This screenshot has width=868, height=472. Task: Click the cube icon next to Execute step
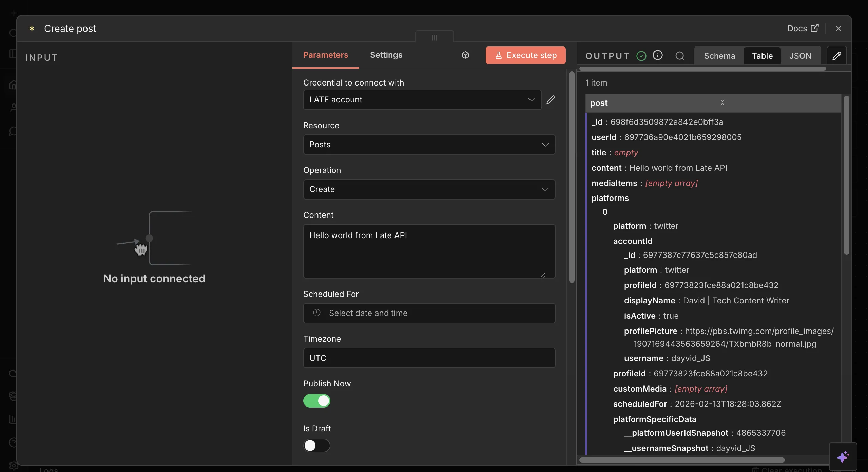465,55
